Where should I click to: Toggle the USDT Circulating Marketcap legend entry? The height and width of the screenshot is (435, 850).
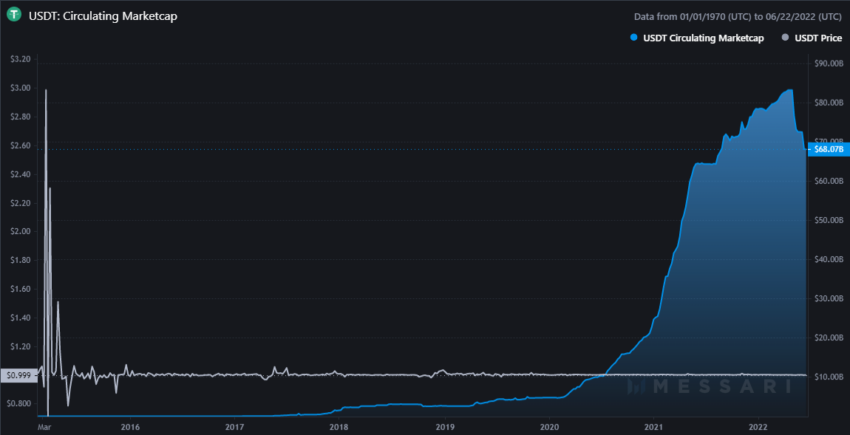697,38
